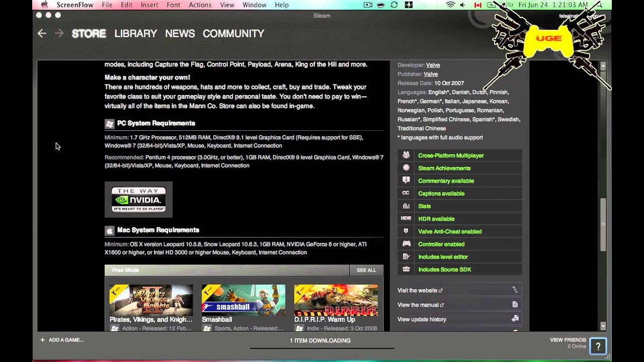Open the Font menu

pyautogui.click(x=174, y=5)
